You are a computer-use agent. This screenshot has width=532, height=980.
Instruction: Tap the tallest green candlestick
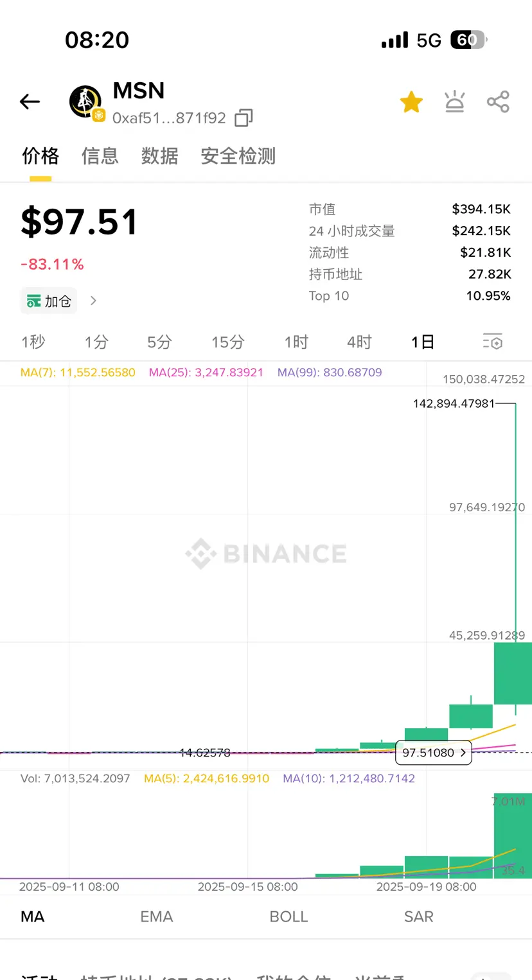tap(513, 673)
